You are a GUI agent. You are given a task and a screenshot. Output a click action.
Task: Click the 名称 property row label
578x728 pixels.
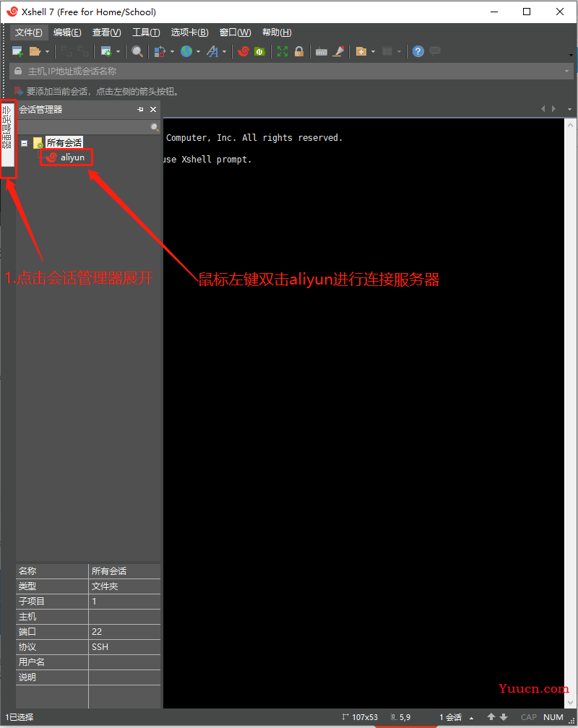click(27, 571)
